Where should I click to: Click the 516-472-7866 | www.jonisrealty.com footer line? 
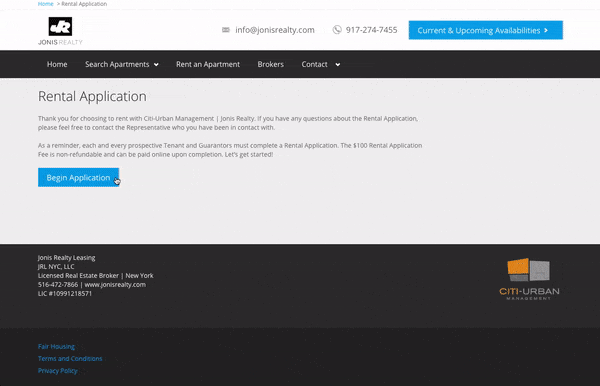92,285
